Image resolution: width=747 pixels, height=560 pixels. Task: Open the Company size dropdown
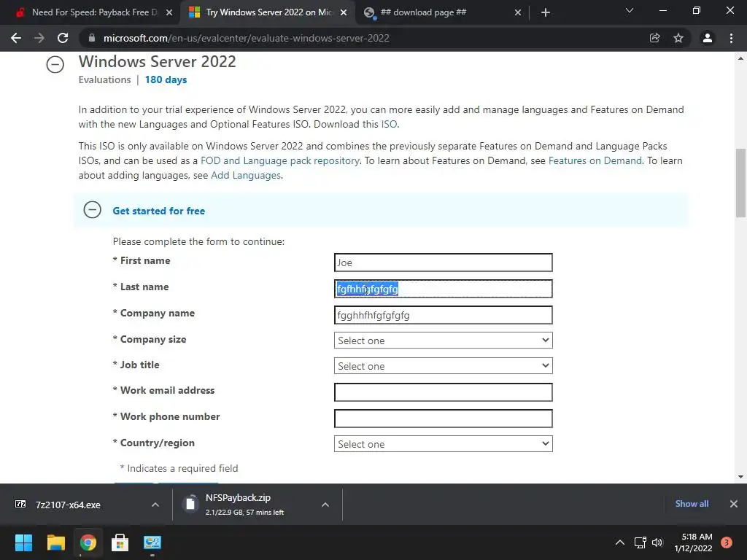[443, 341]
